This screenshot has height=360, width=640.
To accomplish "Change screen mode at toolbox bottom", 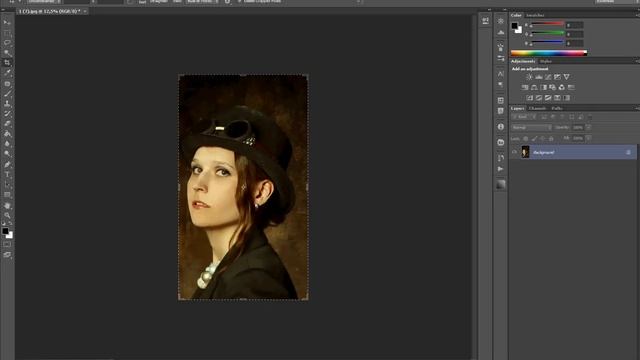I will tap(7, 255).
